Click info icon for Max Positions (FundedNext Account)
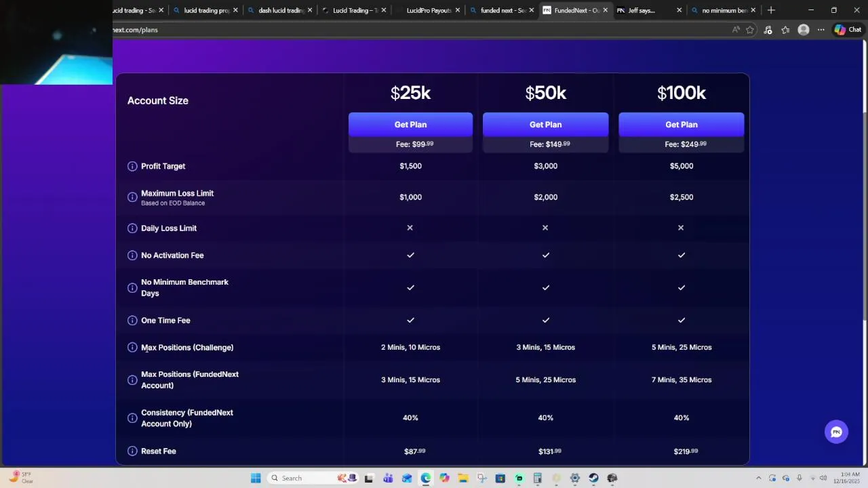The height and width of the screenshot is (488, 868). (132, 380)
